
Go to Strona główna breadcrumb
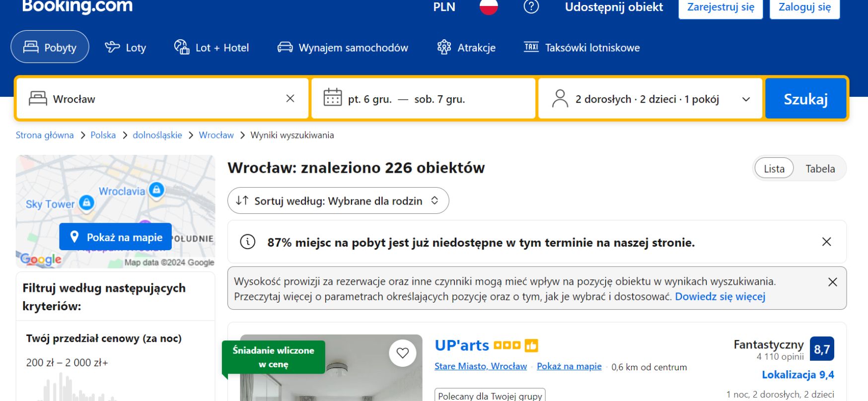click(45, 135)
